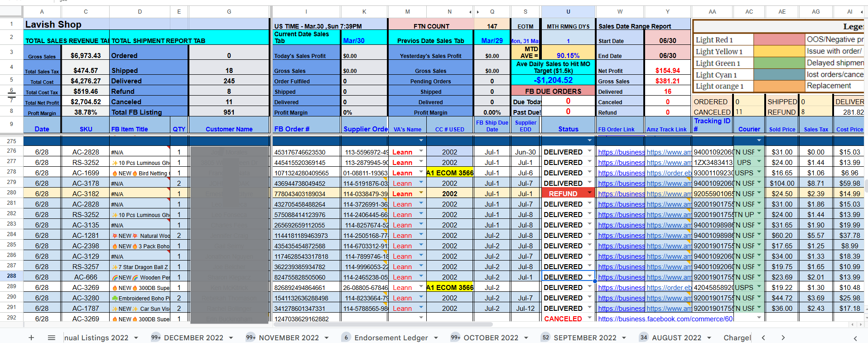Viewport: 868px width, 343px height.
Task: Open courier dropdown arrow in row 277 UPS
Action: pos(759,162)
